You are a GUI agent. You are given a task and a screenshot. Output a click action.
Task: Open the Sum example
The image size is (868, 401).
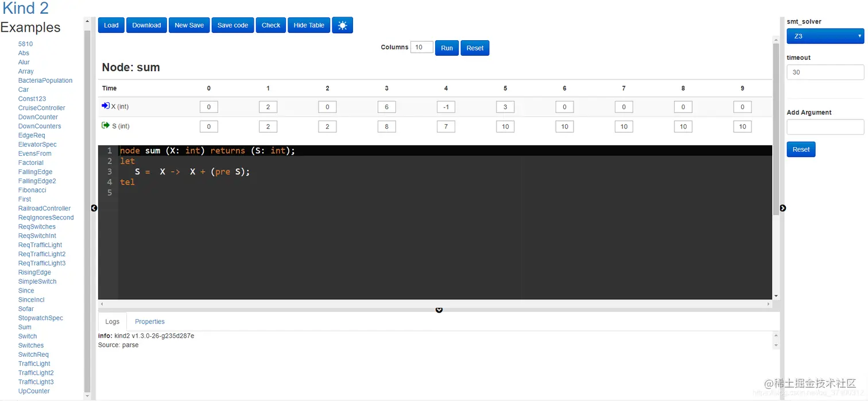pyautogui.click(x=25, y=327)
